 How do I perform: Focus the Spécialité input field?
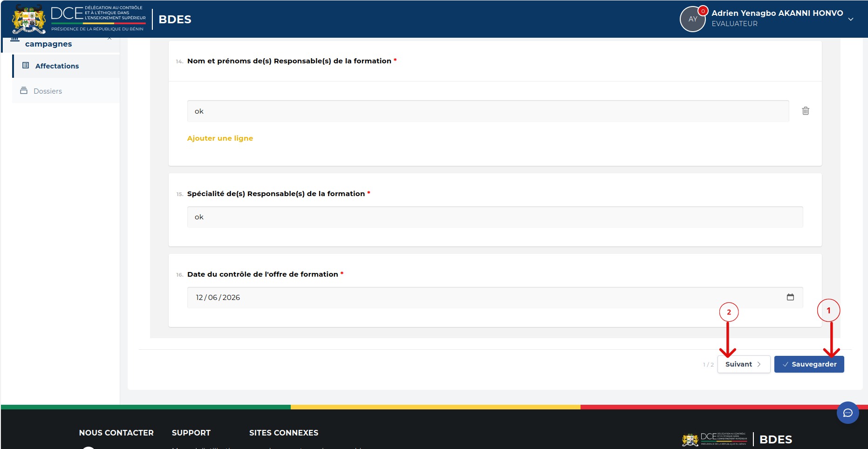point(495,217)
